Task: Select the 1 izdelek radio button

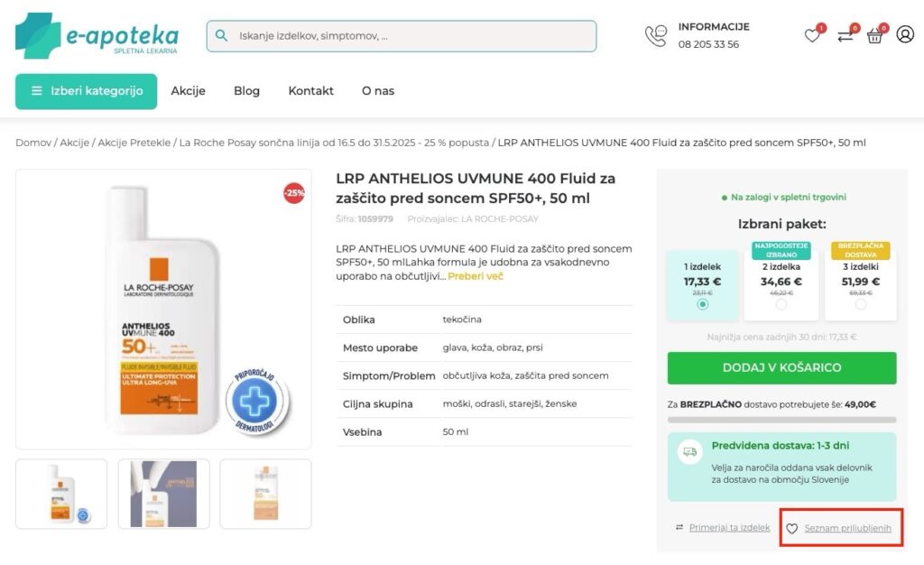Action: click(x=702, y=304)
